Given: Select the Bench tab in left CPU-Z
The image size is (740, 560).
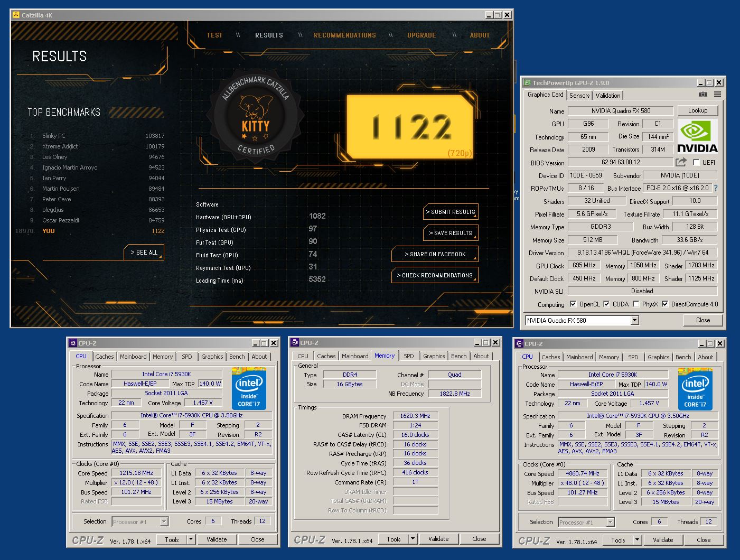Looking at the screenshot, I should 237,357.
